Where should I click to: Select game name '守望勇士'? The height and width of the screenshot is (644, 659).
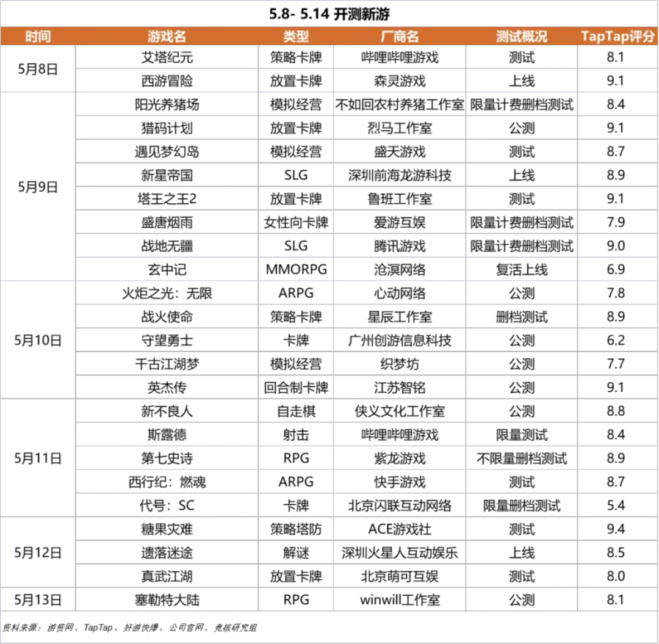[167, 340]
